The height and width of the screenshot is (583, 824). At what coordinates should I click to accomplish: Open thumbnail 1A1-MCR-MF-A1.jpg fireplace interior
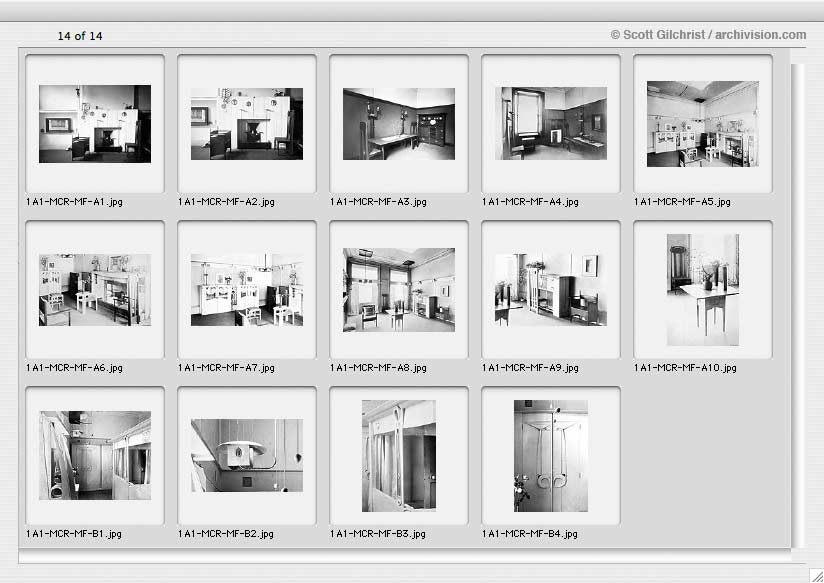[x=95, y=124]
